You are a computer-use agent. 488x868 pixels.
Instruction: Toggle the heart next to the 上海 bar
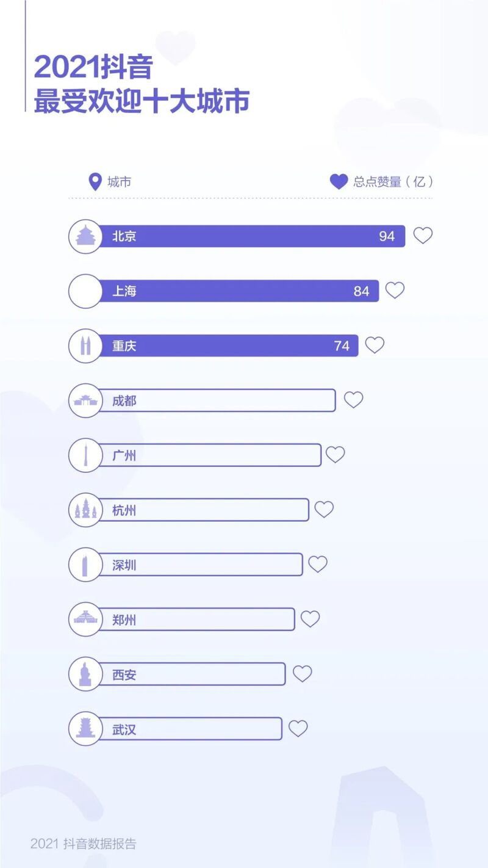[395, 291]
